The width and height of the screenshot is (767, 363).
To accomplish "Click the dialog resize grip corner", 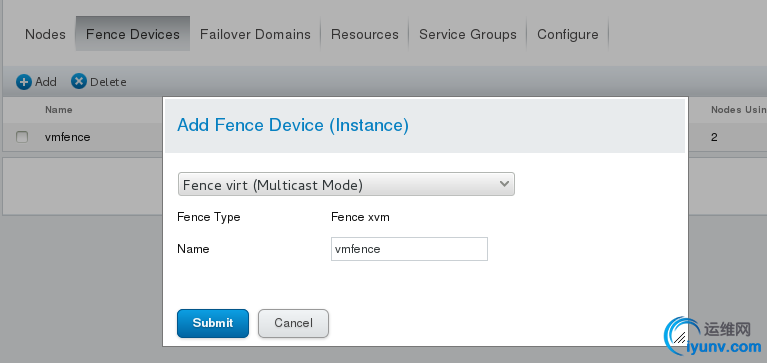I will [679, 337].
